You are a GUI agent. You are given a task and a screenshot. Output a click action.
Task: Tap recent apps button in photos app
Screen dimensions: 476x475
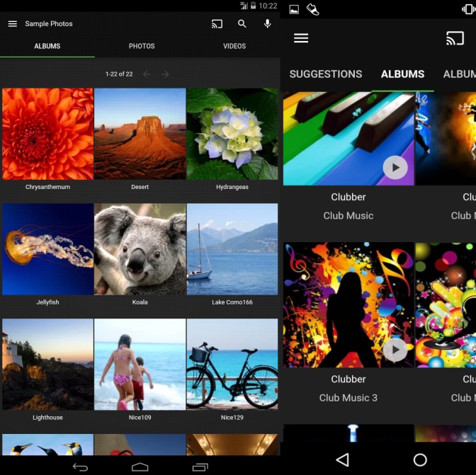[x=200, y=467]
